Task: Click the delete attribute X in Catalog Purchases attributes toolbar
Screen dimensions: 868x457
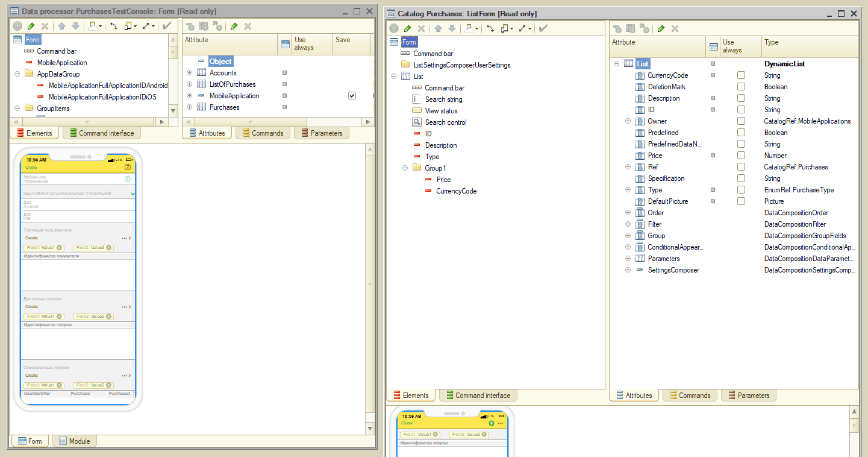Action: [675, 28]
